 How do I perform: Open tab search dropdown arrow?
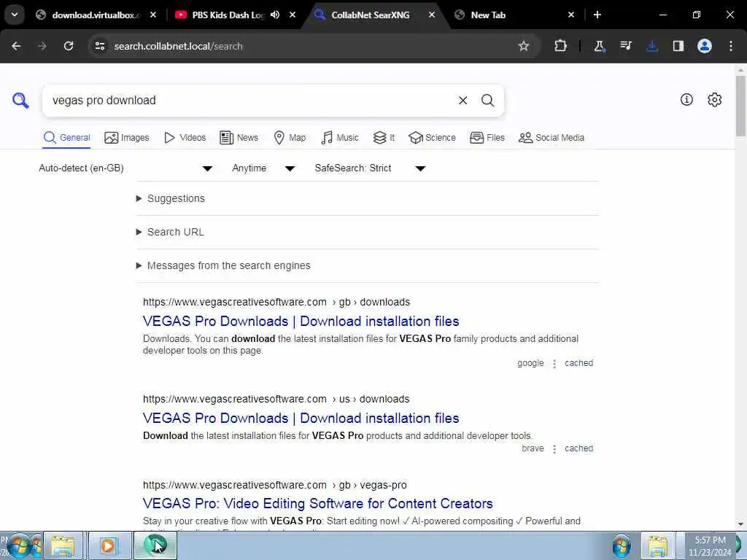click(x=15, y=15)
